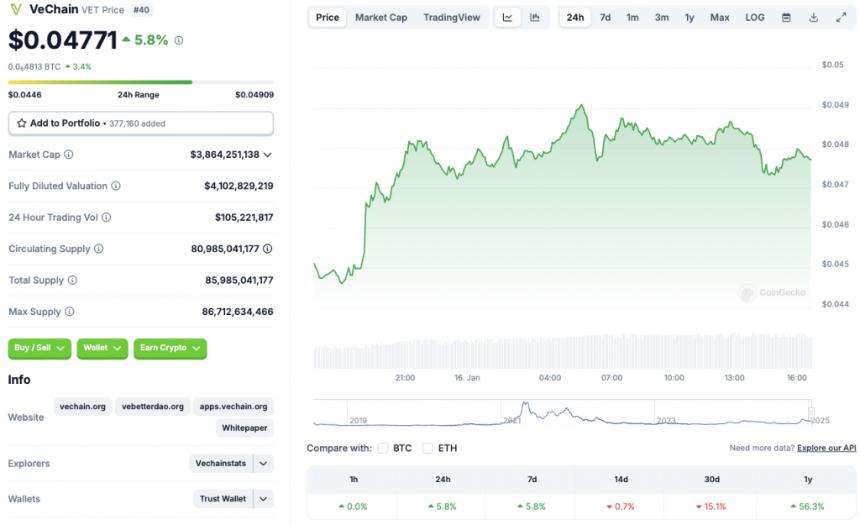Open the Buy / Sell dropdown
The height and width of the screenshot is (525, 860).
pos(39,348)
